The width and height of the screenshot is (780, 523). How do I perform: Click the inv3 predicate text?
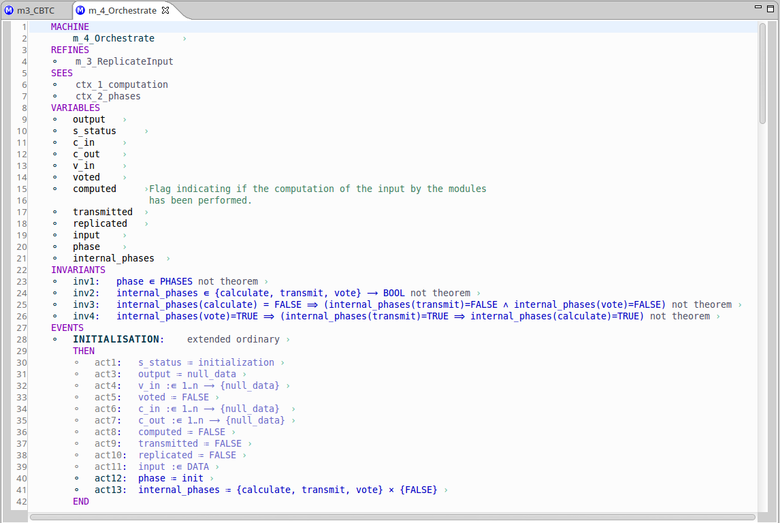click(x=390, y=305)
